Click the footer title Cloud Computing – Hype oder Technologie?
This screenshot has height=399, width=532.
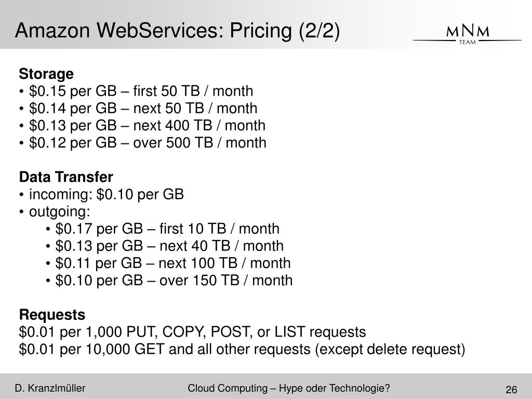[x=289, y=388]
